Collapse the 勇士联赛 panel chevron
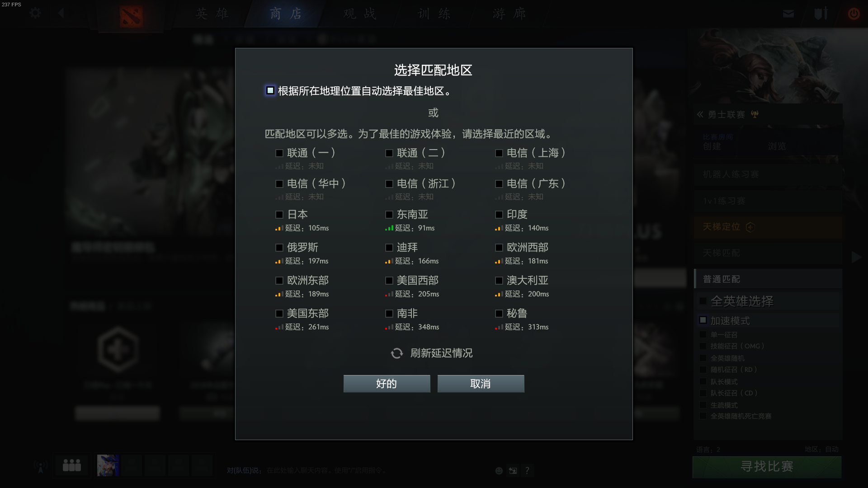The image size is (868, 488). (700, 114)
